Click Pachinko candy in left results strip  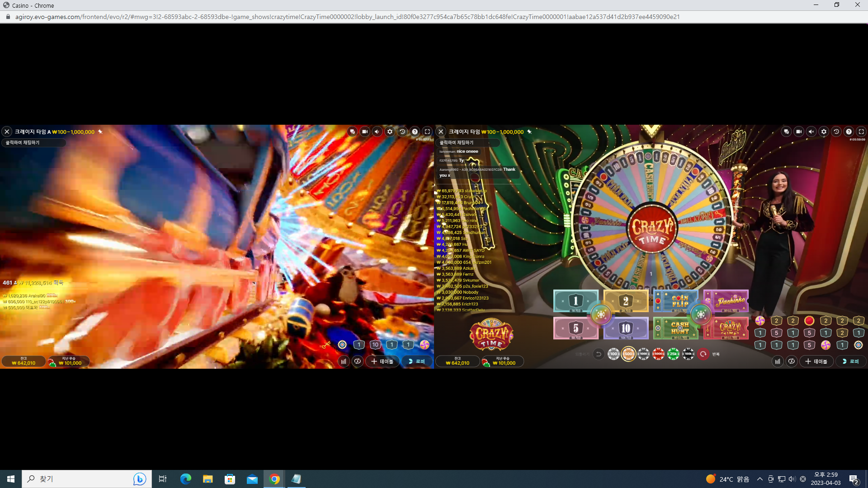click(x=425, y=345)
